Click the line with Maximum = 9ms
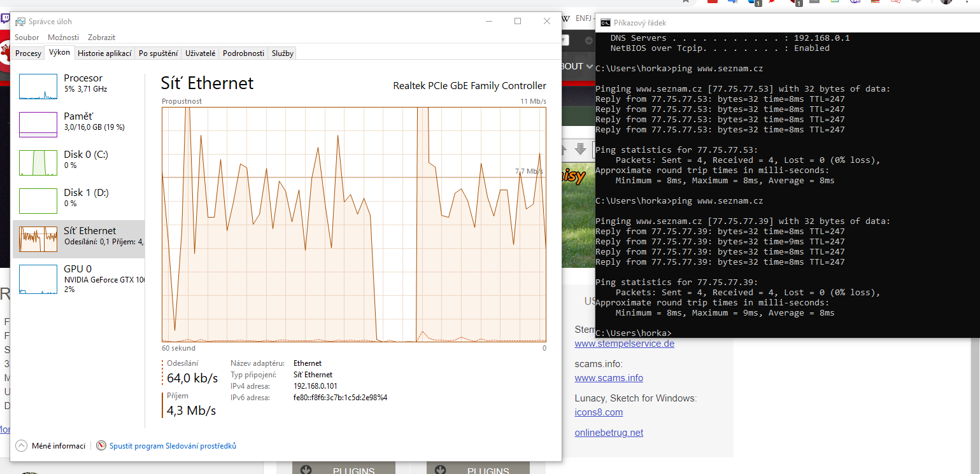The height and width of the screenshot is (474, 980). pos(725,313)
